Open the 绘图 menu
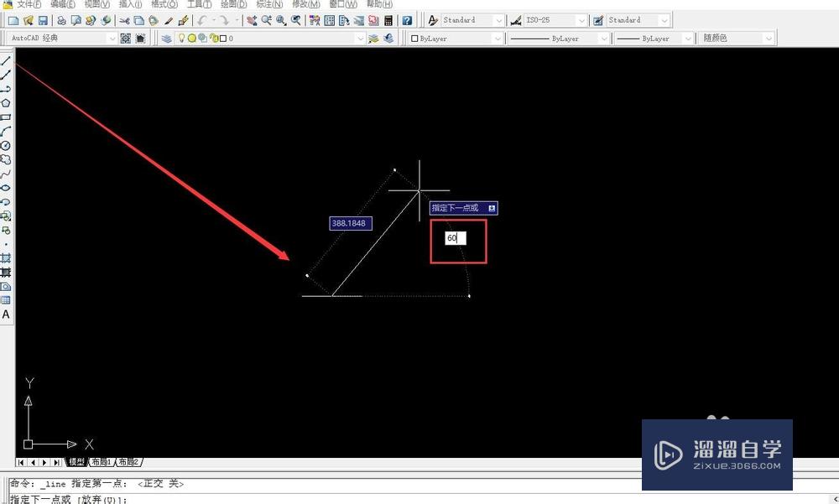 pos(233,4)
